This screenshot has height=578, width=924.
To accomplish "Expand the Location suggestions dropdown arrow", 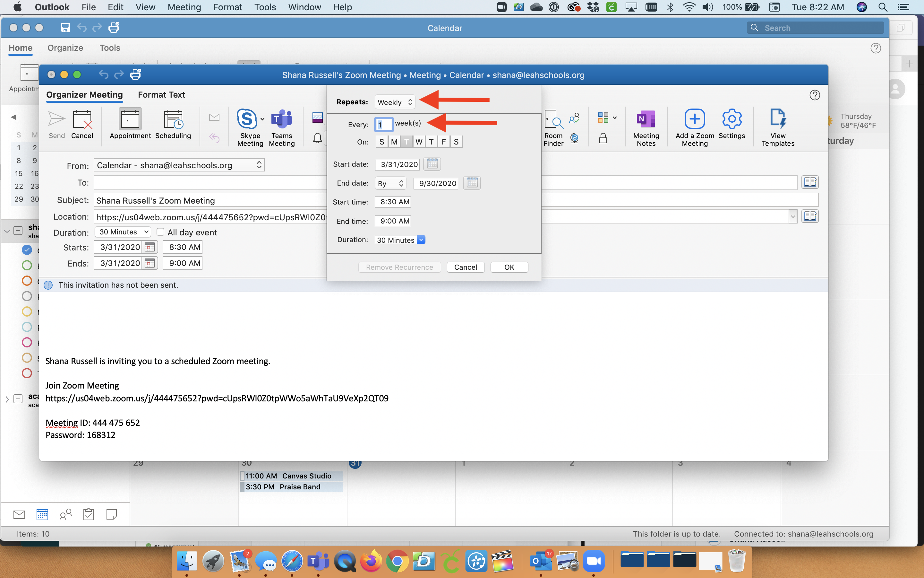I will click(793, 217).
